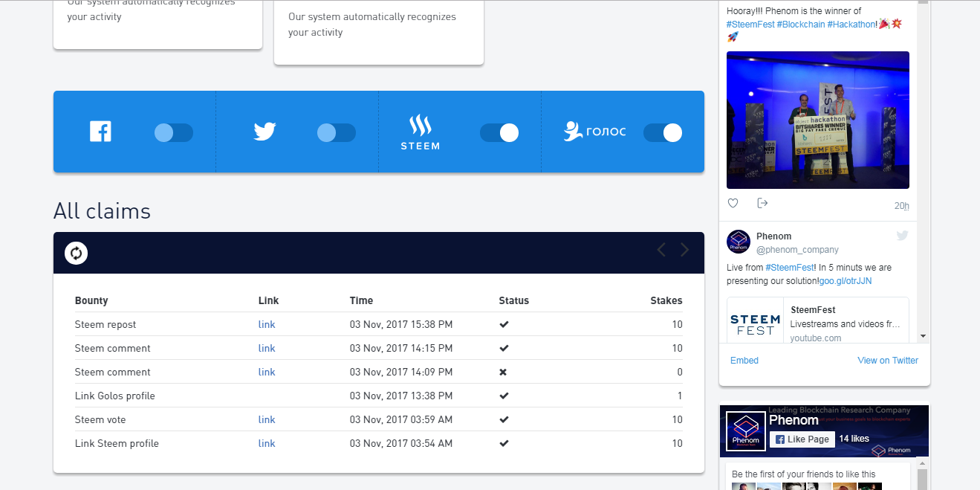Open #Hackathon hashtag link
980x490 pixels.
click(x=852, y=24)
